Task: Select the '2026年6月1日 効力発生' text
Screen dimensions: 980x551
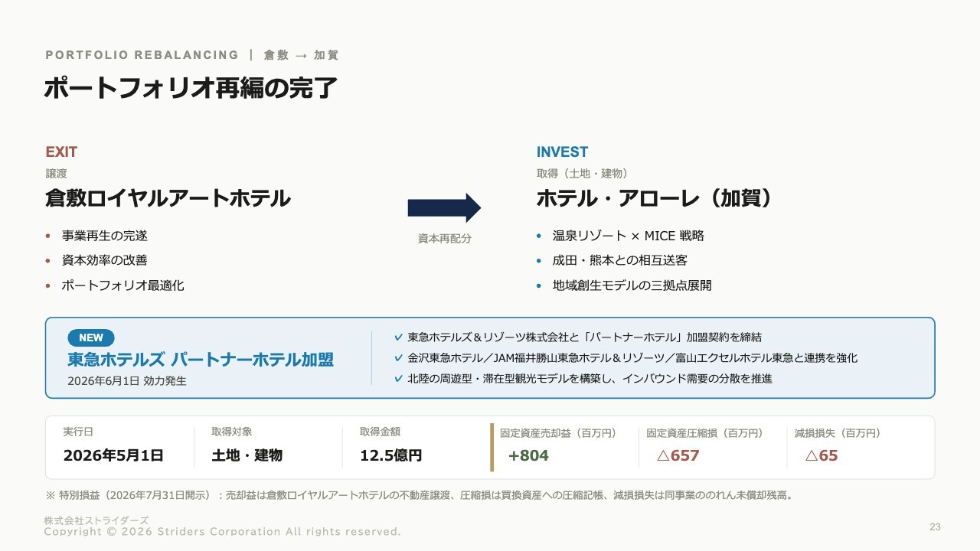Action: 127,380
